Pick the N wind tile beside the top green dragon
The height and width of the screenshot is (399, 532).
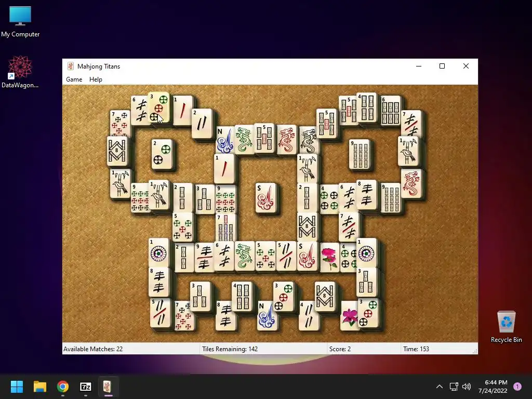coord(224,140)
